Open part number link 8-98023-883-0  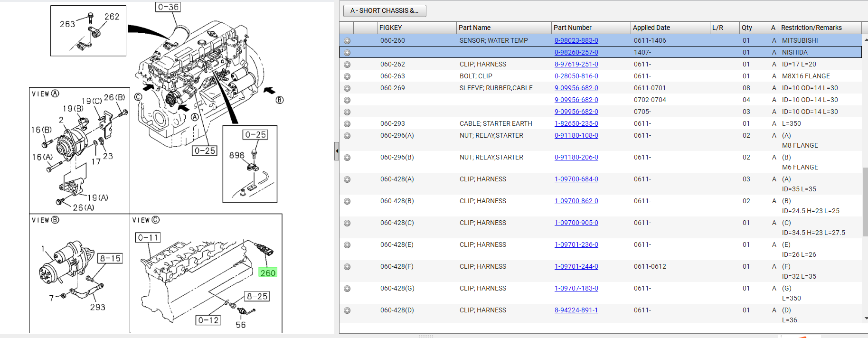click(576, 41)
